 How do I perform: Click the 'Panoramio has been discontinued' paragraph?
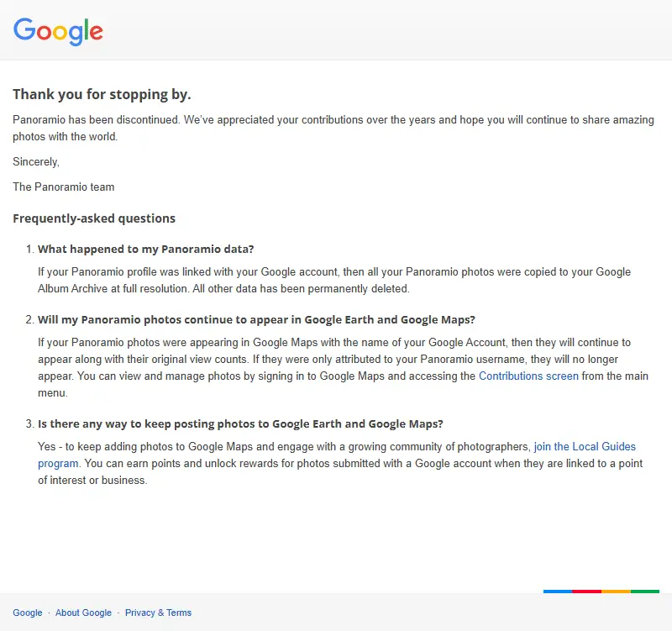tap(333, 129)
